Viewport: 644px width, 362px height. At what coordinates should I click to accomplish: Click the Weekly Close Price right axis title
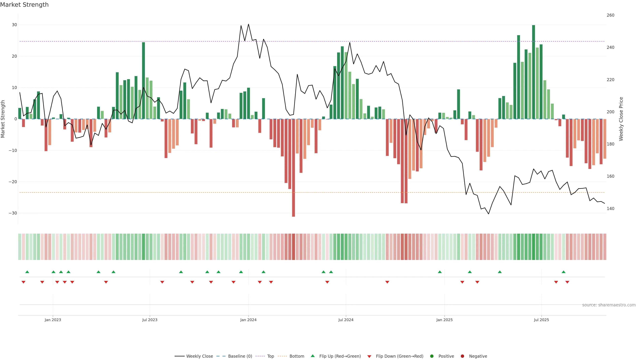[x=621, y=119]
